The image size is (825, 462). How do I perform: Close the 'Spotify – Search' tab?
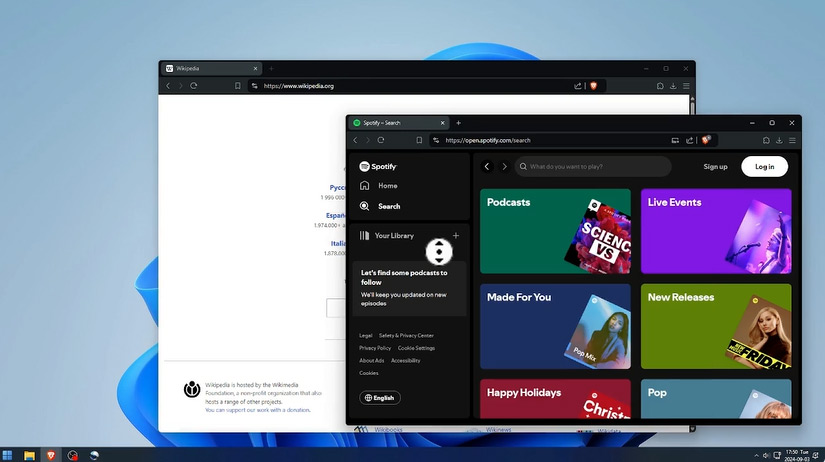coord(442,123)
